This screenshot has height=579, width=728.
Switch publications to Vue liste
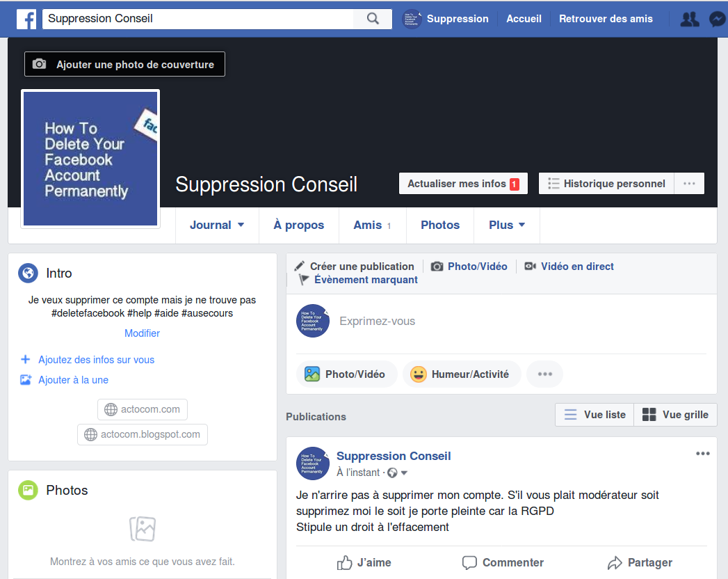coord(594,415)
